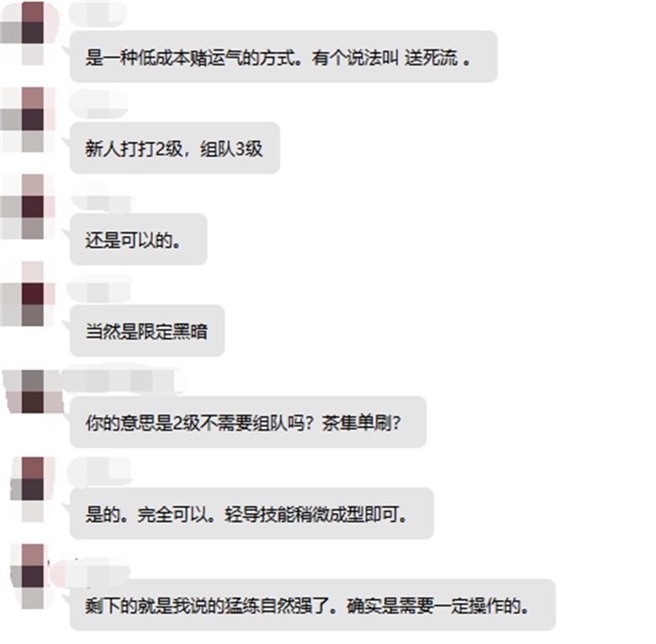Click avatar next to 猛练自然强了 message

point(32,576)
